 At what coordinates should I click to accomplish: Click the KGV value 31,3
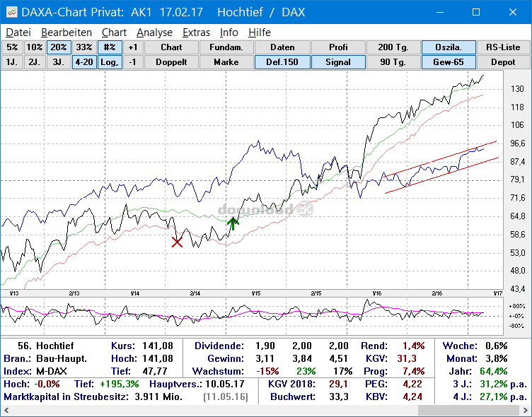pyautogui.click(x=407, y=358)
